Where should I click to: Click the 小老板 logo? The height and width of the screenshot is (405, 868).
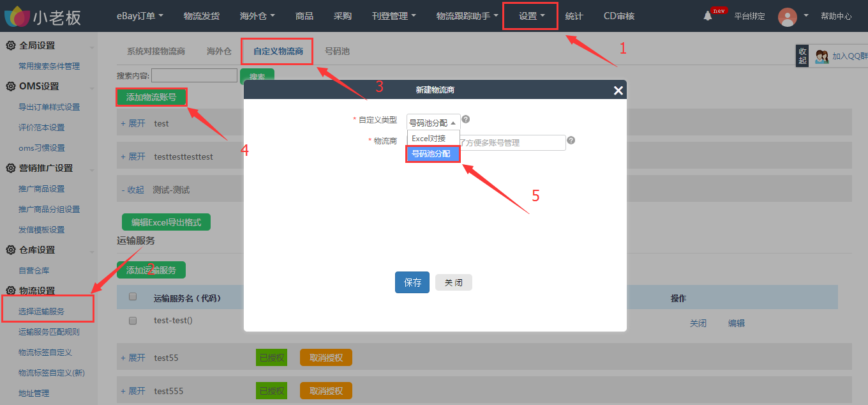[x=42, y=17]
